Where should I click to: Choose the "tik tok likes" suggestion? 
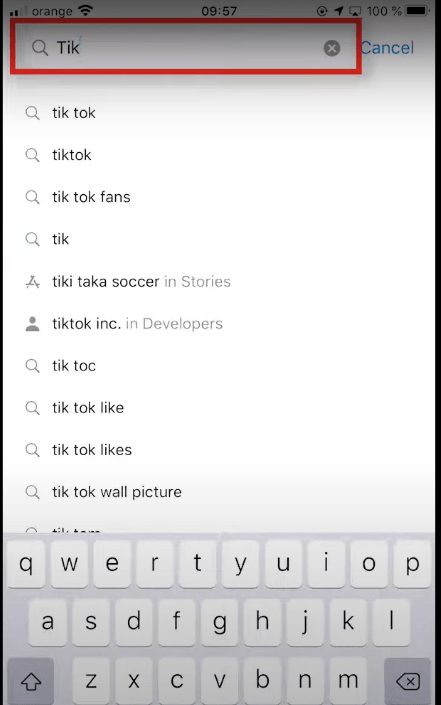pyautogui.click(x=218, y=450)
